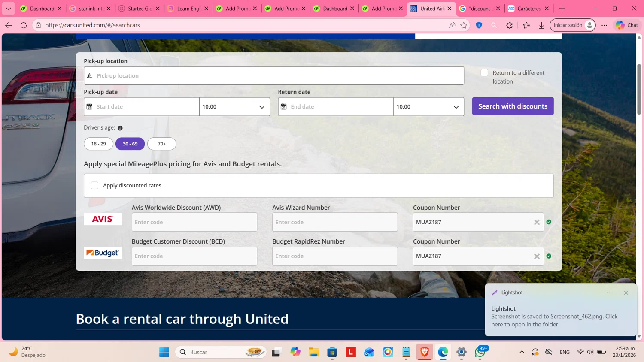
Task: Click the Budget logo
Action: coord(103,253)
